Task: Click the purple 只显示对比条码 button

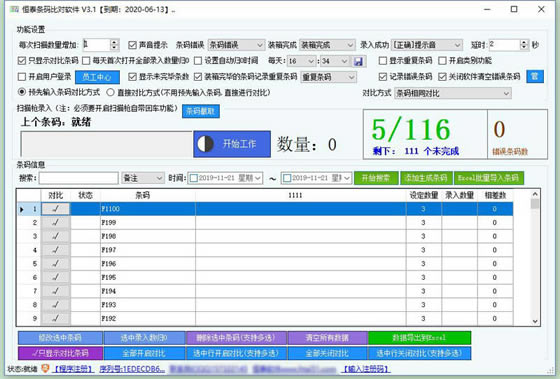Action: pos(60,353)
